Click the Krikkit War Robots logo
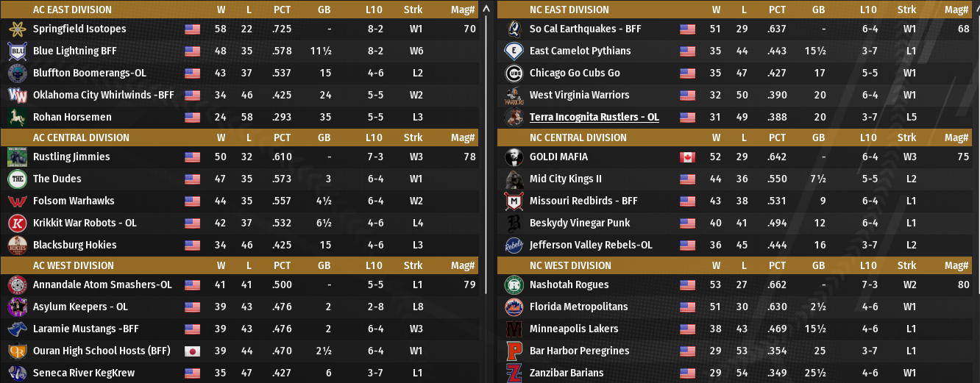980x383 pixels. click(17, 223)
